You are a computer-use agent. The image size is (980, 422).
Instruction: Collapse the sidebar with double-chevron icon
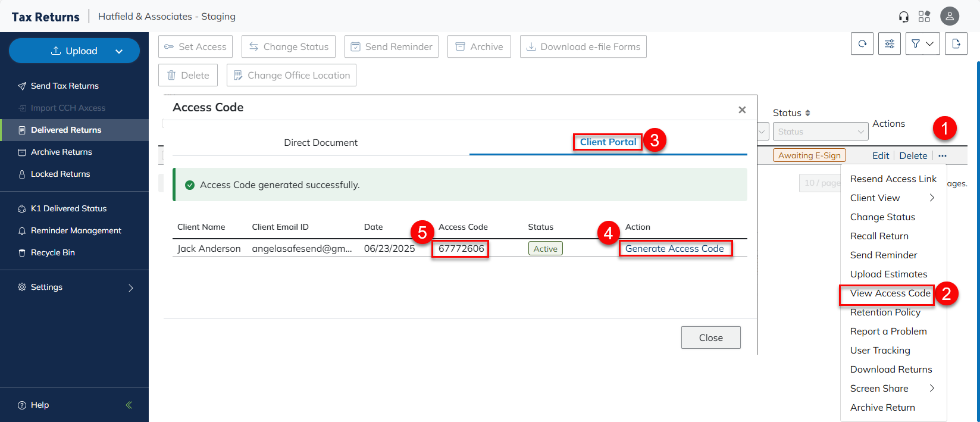pos(129,405)
